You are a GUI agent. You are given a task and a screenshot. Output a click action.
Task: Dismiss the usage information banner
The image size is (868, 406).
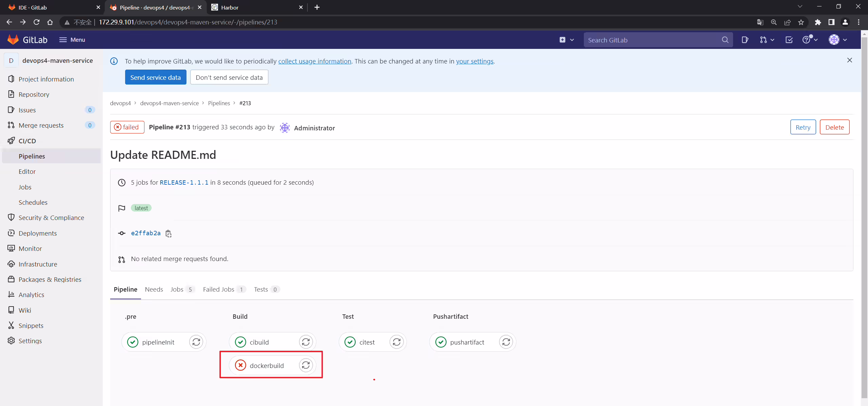pos(849,60)
